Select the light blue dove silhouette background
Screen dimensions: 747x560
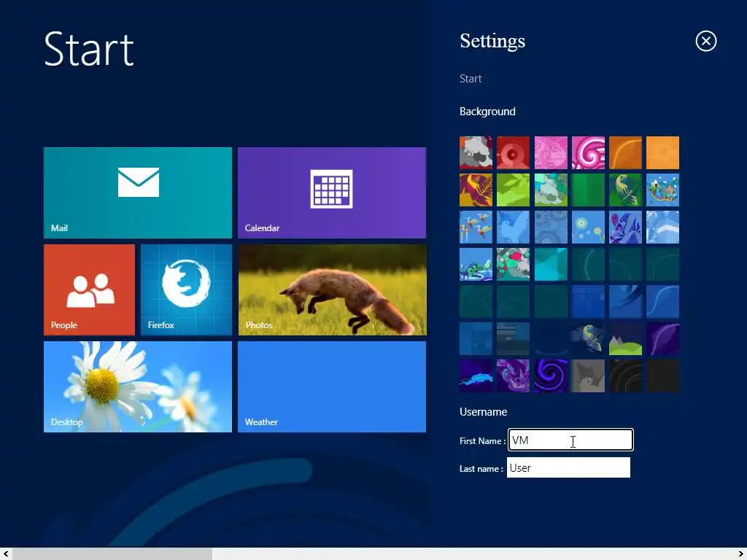tap(513, 227)
